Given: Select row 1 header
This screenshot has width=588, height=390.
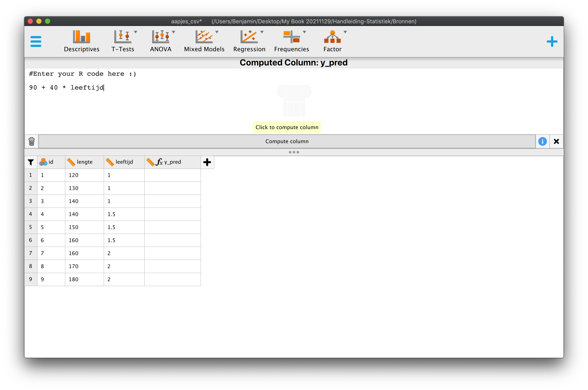Looking at the screenshot, I should pyautogui.click(x=31, y=175).
